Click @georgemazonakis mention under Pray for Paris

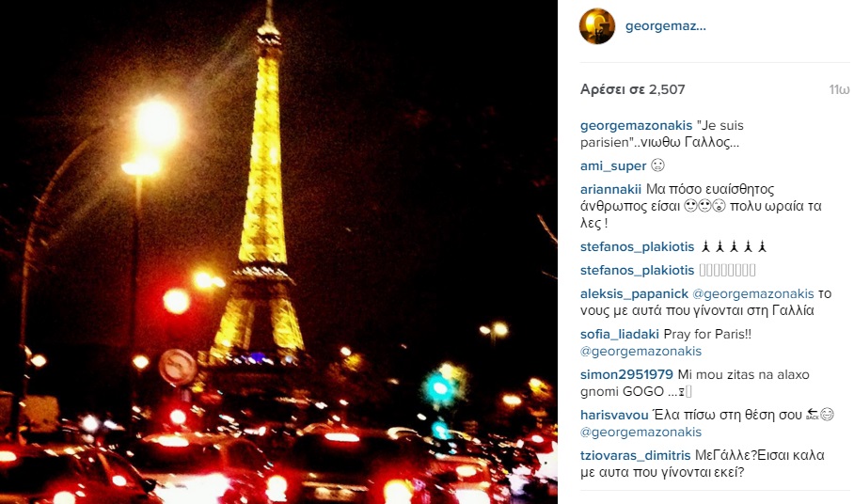641,351
